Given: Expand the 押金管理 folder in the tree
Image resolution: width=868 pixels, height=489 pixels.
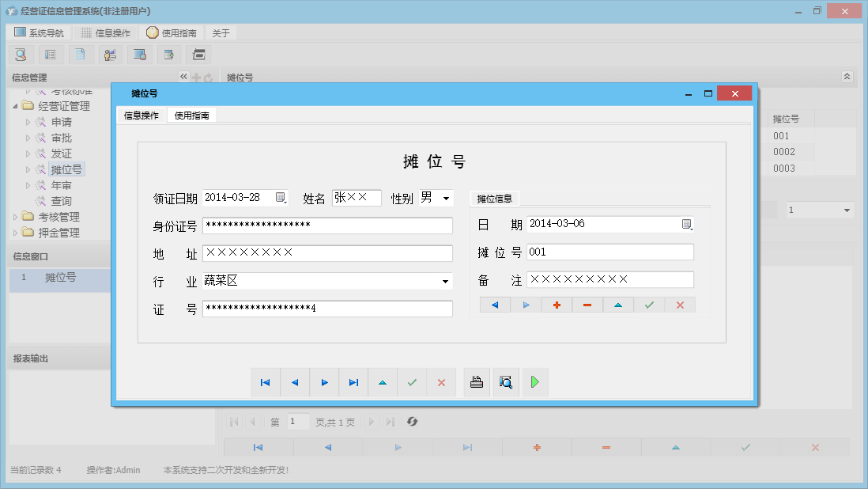Looking at the screenshot, I should click(16, 233).
